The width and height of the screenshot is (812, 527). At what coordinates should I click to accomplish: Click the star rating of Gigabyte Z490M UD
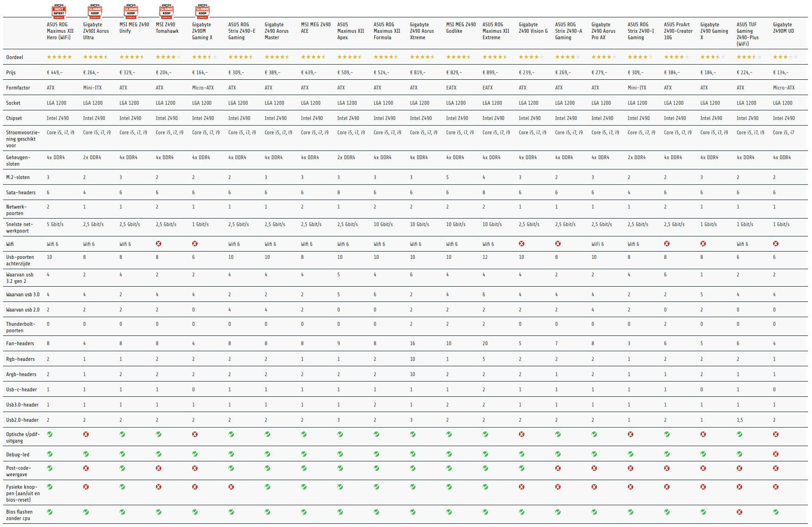pyautogui.click(x=786, y=57)
